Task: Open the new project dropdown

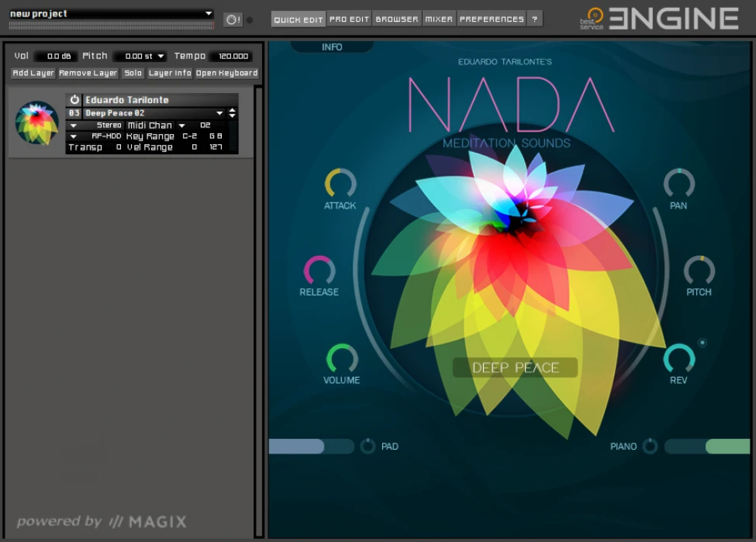Action: (x=209, y=13)
